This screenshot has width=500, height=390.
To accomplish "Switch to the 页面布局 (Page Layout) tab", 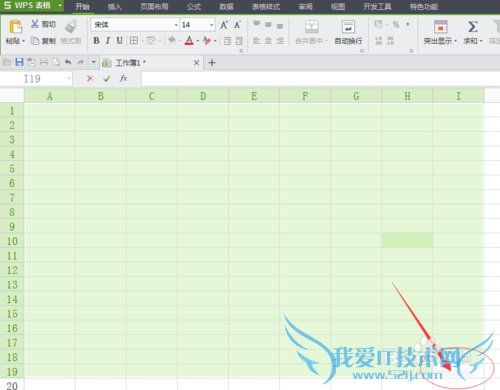I will click(154, 6).
